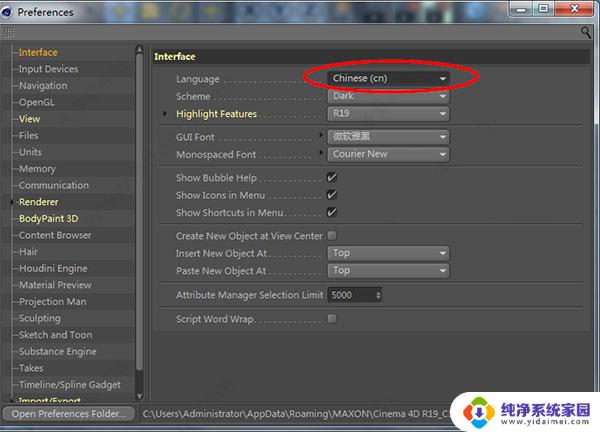Open the Memory preferences
The width and height of the screenshot is (600, 432).
[37, 169]
